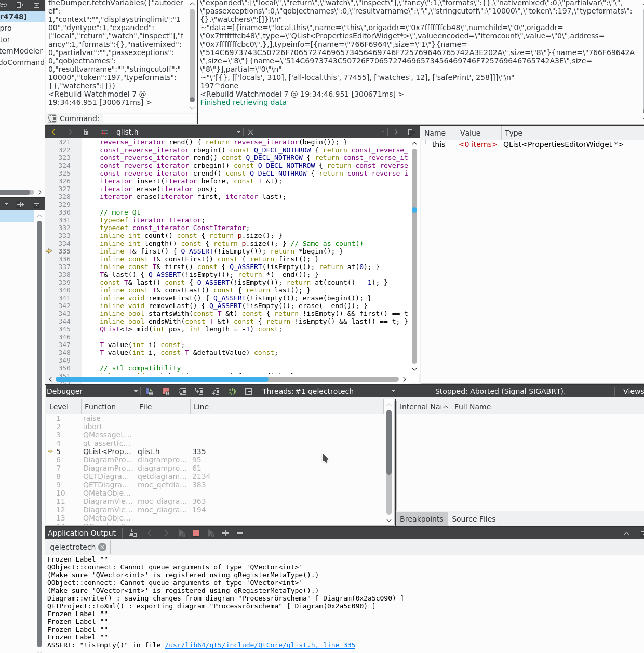Click the green Restart debugging session icon
The height and width of the screenshot is (653, 644).
tap(232, 391)
